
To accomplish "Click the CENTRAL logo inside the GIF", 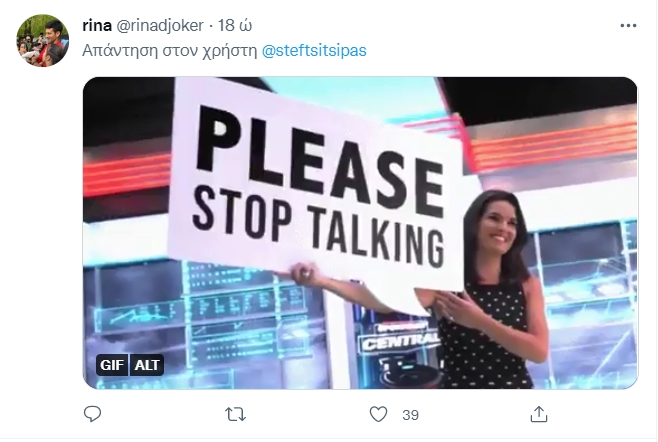I will coord(400,342).
